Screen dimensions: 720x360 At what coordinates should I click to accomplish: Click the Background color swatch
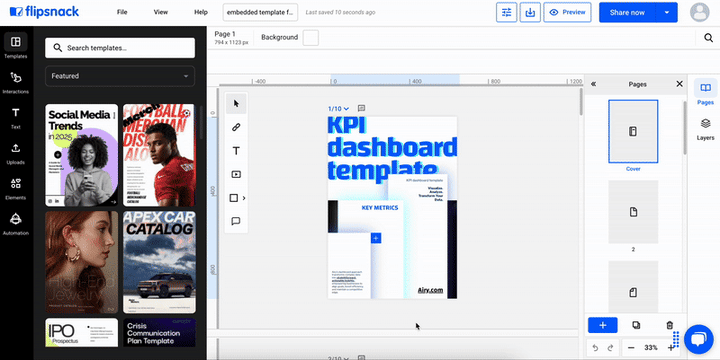point(311,38)
